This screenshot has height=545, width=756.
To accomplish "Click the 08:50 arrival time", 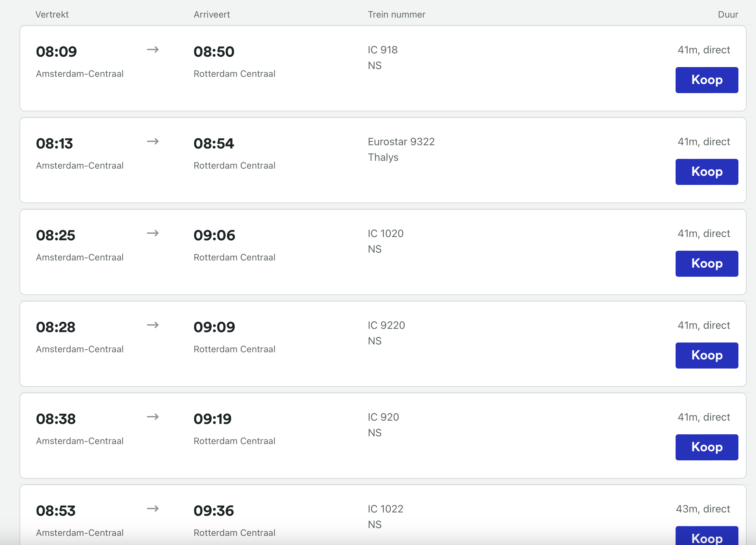I will pyautogui.click(x=214, y=52).
